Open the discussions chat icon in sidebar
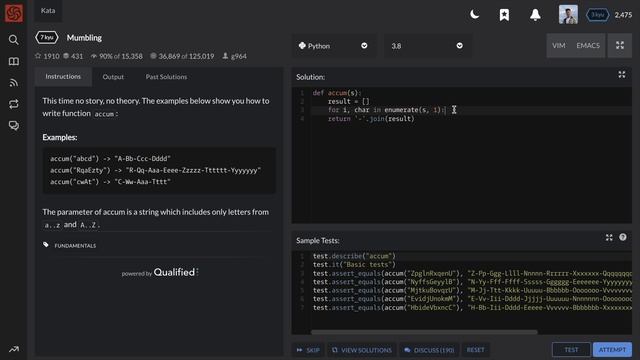This screenshot has width=640, height=360. coord(14,126)
